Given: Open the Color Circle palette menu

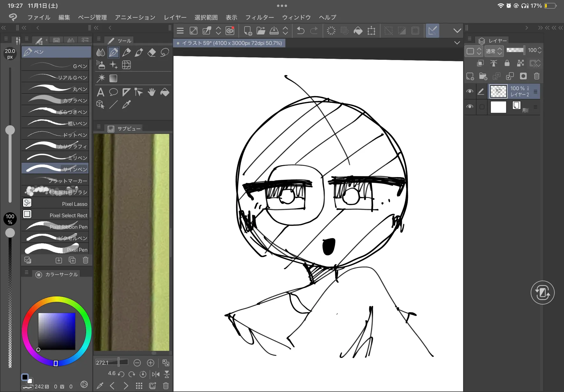Looking at the screenshot, I should 26,273.
